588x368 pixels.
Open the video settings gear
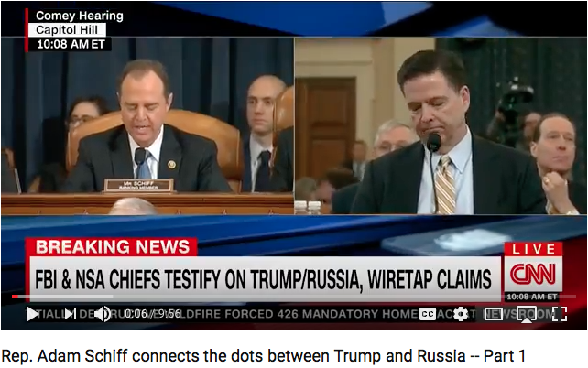click(x=461, y=314)
